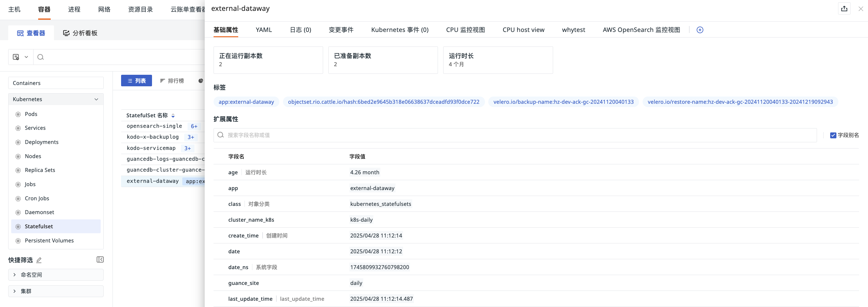
Task: Add a new view with plus icon
Action: 700,30
